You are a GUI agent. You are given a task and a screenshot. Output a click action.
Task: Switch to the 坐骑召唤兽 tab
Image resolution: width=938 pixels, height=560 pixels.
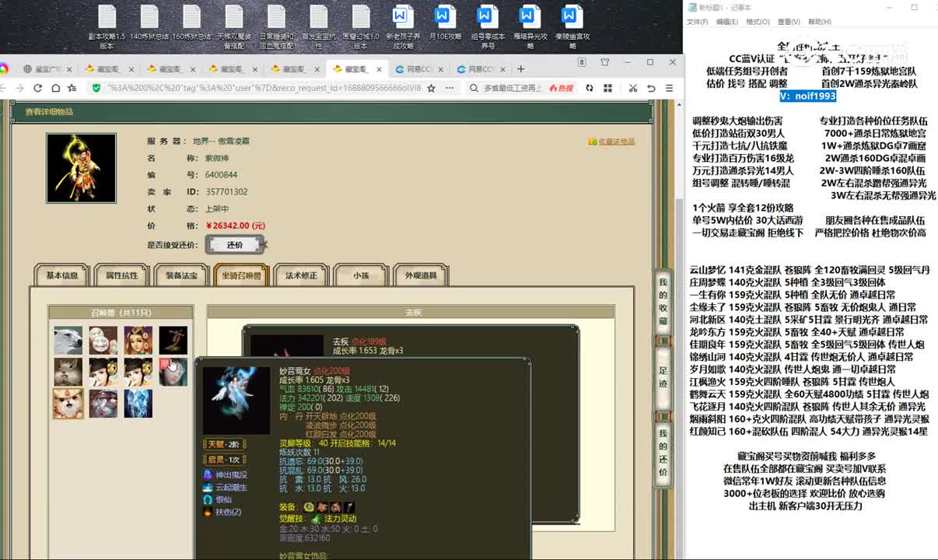tap(241, 275)
